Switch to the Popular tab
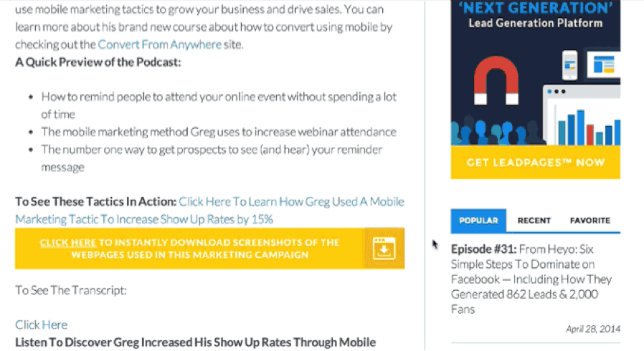 [478, 221]
